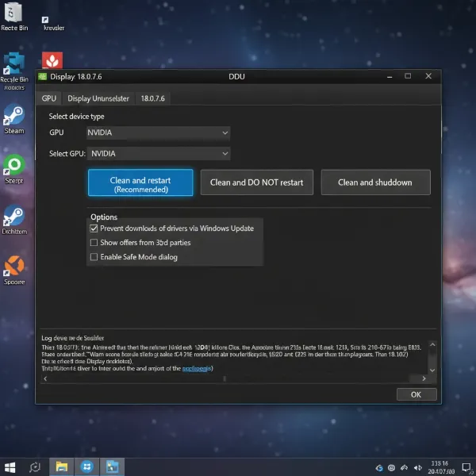Open the notification center icon
The width and height of the screenshot is (476, 476).
tap(467, 468)
